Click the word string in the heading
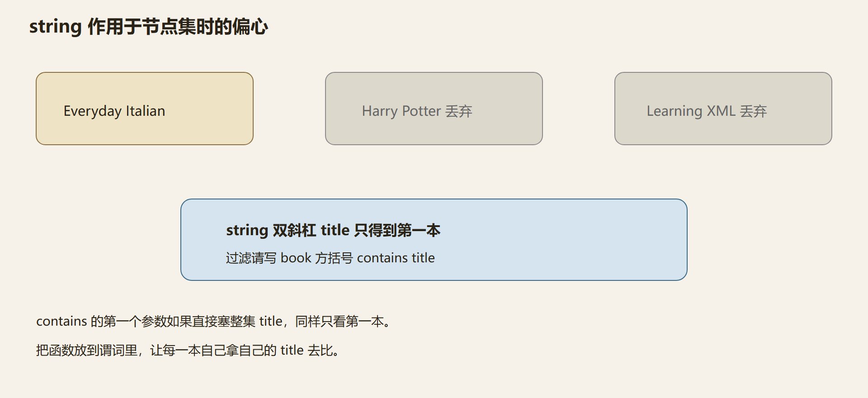The image size is (868, 398). point(56,27)
